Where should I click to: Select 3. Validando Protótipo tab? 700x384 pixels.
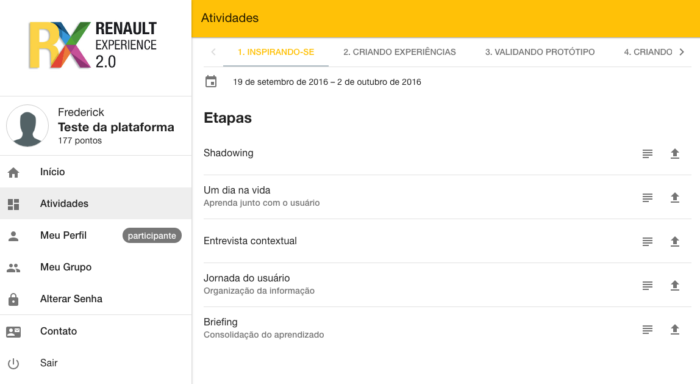coord(540,52)
